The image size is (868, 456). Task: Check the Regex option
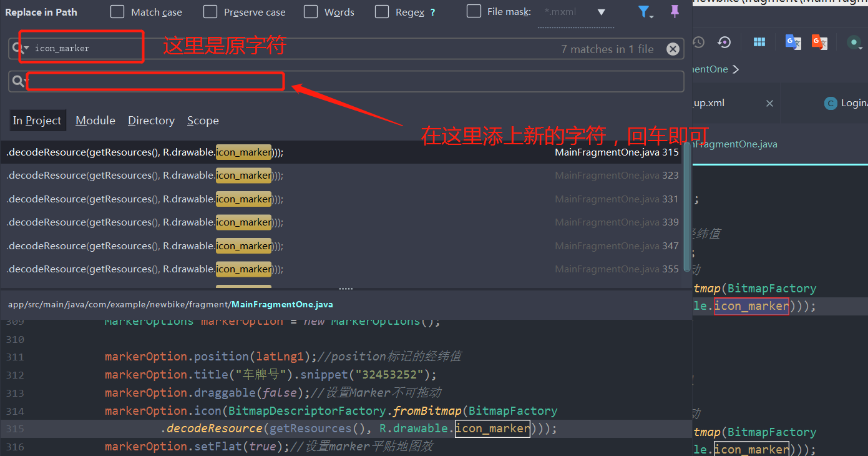(381, 12)
